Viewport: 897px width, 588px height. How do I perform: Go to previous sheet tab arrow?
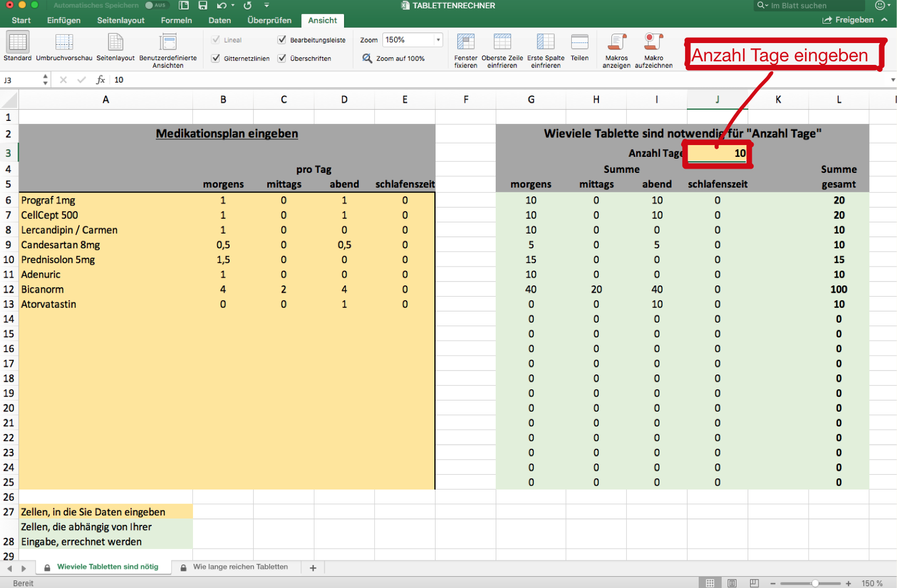click(x=9, y=569)
